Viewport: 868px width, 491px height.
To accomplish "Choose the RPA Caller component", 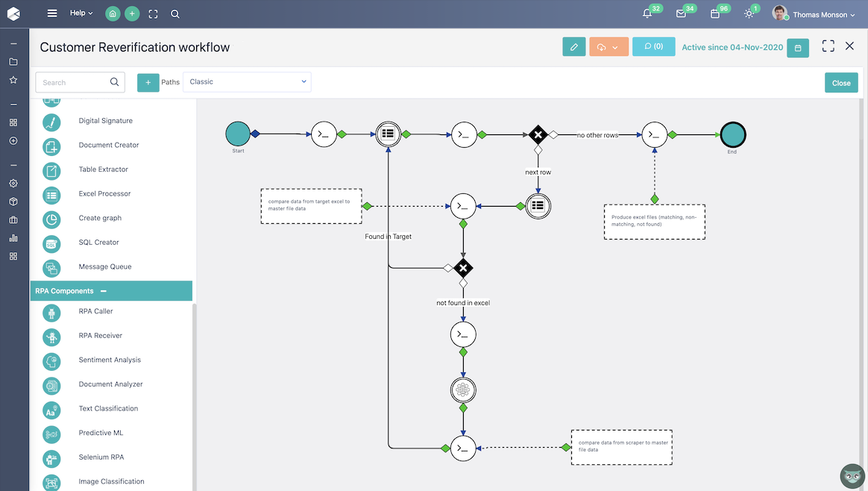I will pos(95,313).
